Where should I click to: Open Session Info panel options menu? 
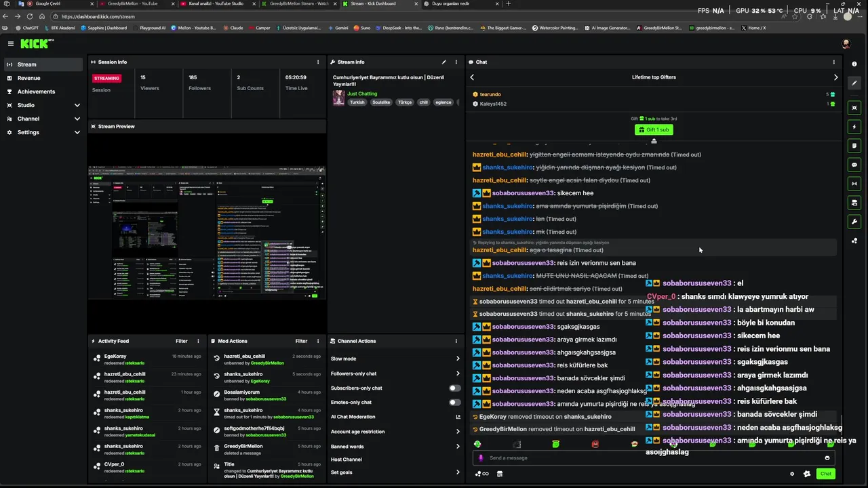coord(318,62)
